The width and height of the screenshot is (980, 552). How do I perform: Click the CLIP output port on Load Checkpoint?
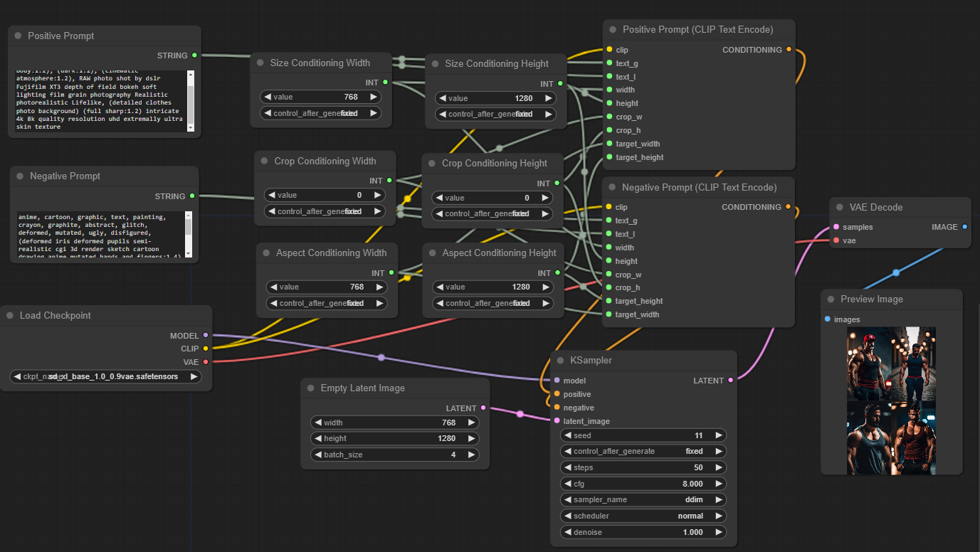pos(205,349)
